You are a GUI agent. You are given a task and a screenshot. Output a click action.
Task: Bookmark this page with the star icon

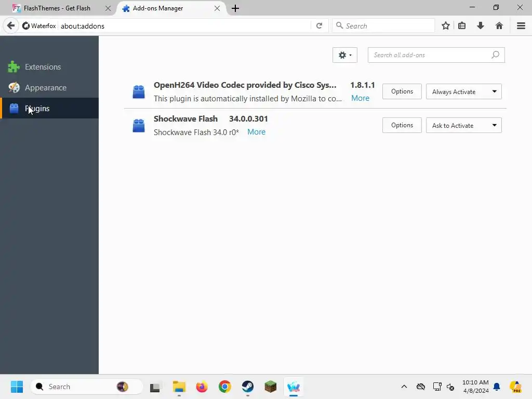coord(445,26)
